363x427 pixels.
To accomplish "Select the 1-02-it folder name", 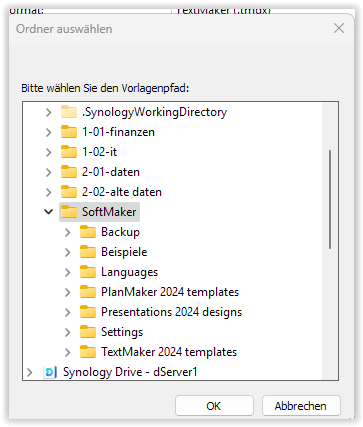I will [100, 152].
